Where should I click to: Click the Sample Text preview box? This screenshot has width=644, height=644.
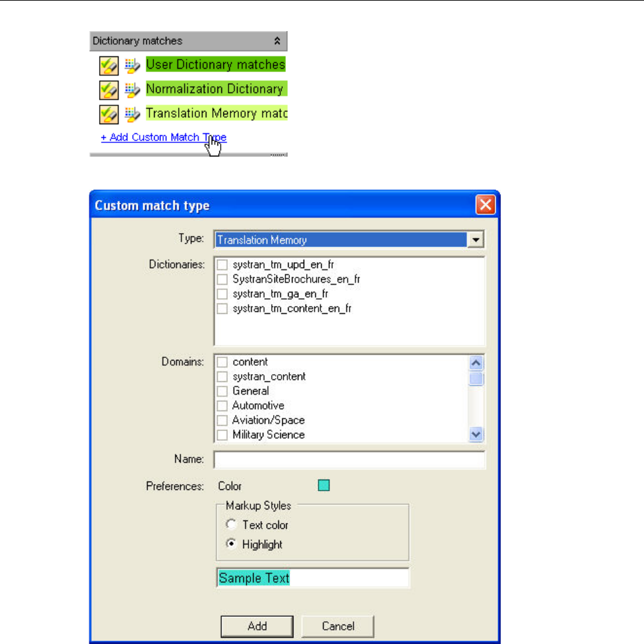point(313,578)
